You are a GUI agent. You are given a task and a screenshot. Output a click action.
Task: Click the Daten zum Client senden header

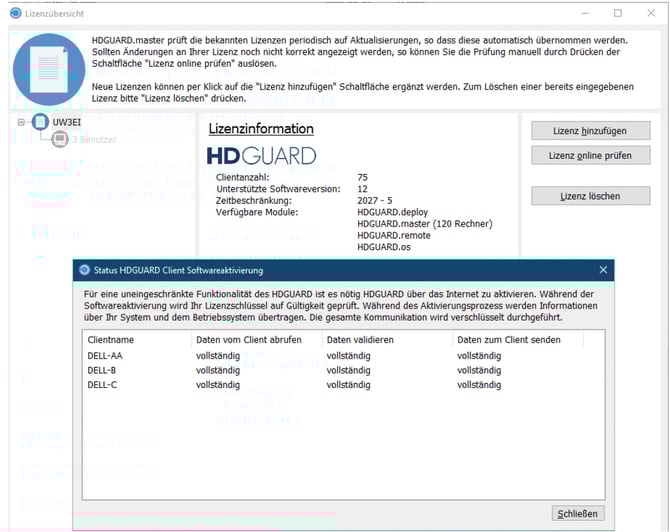[518, 340]
